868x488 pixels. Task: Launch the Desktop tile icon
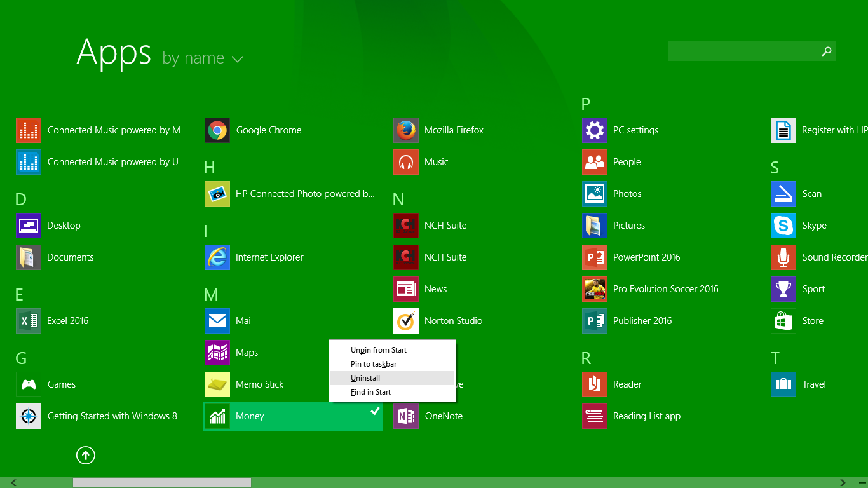29,226
